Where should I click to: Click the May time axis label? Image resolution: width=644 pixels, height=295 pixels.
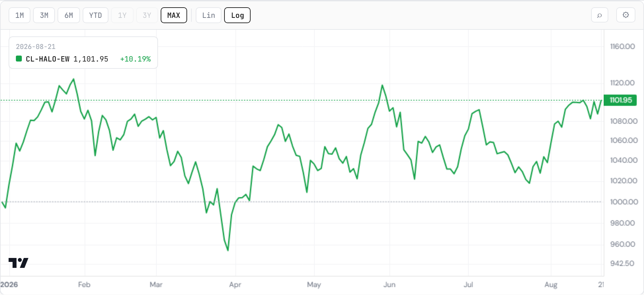pos(314,285)
